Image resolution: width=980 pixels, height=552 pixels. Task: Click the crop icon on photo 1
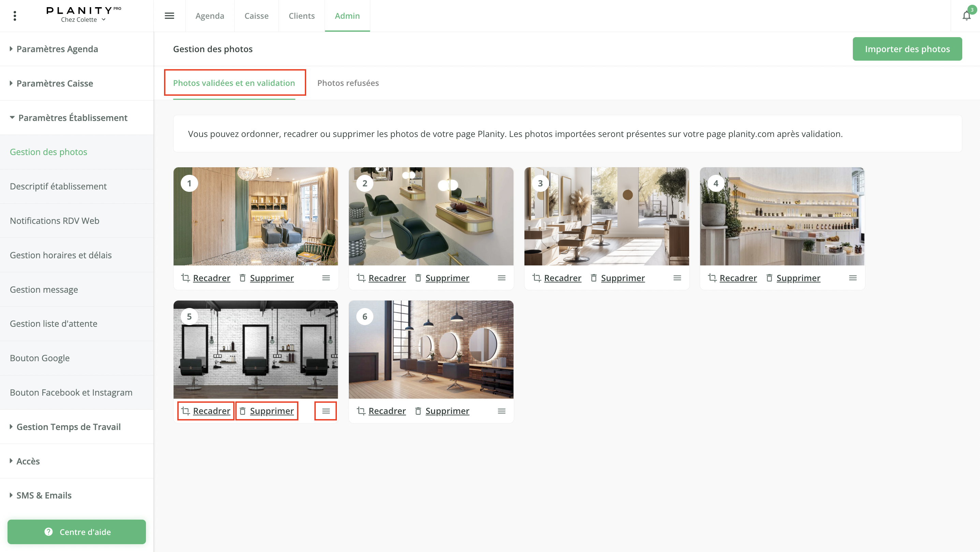tap(185, 278)
